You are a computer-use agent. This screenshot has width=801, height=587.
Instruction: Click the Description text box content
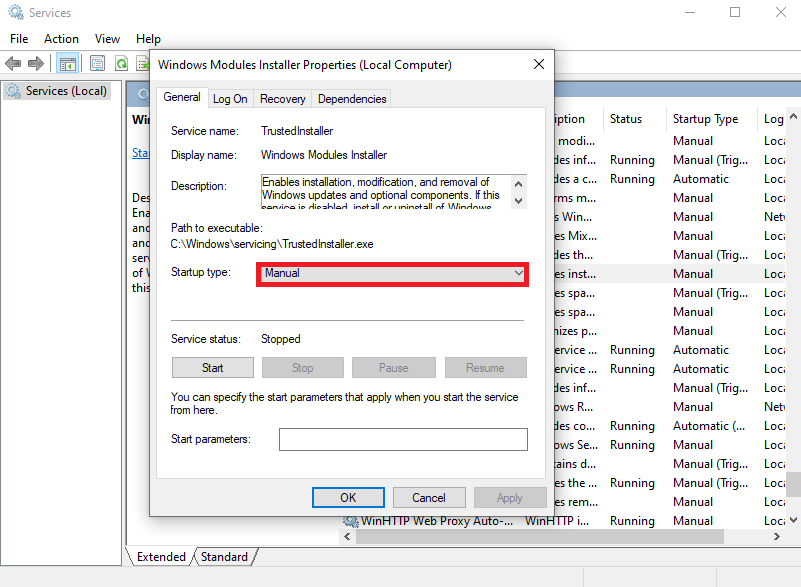click(386, 192)
